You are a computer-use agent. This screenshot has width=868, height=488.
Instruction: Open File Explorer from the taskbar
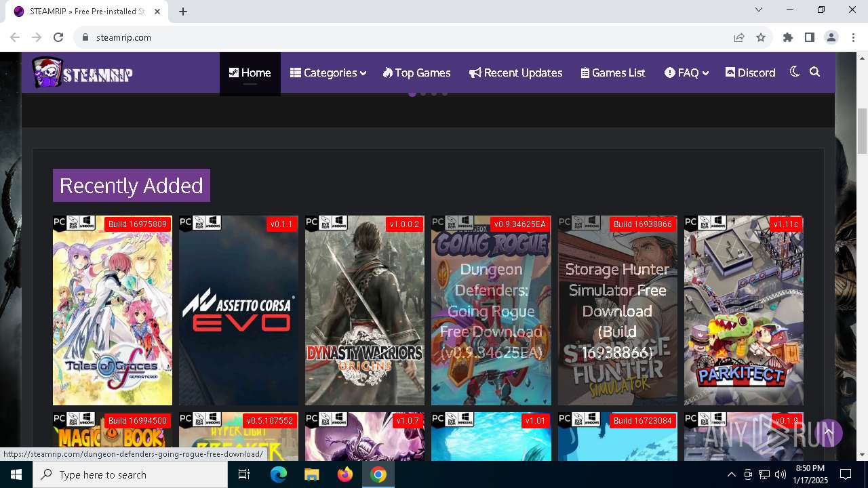pyautogui.click(x=311, y=474)
